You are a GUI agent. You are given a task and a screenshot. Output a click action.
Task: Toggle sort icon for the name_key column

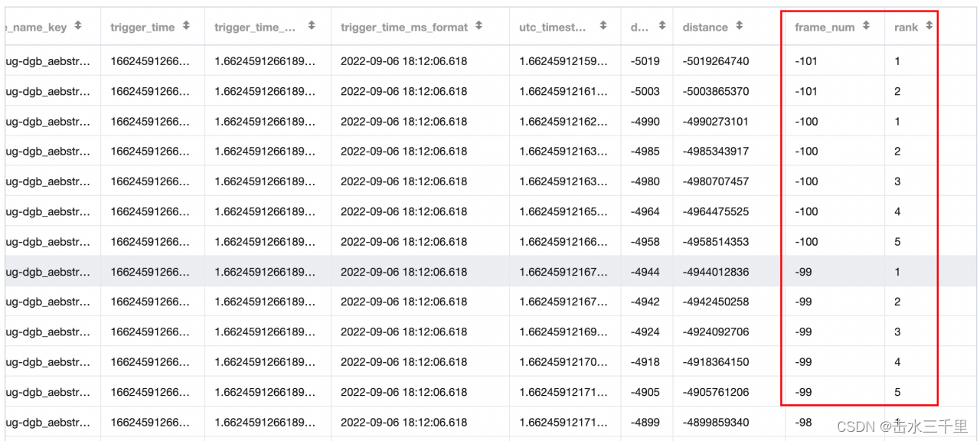pyautogui.click(x=77, y=27)
